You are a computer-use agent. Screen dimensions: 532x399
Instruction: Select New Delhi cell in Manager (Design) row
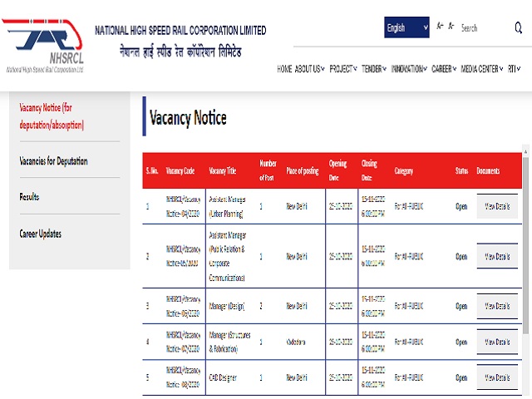297,306
